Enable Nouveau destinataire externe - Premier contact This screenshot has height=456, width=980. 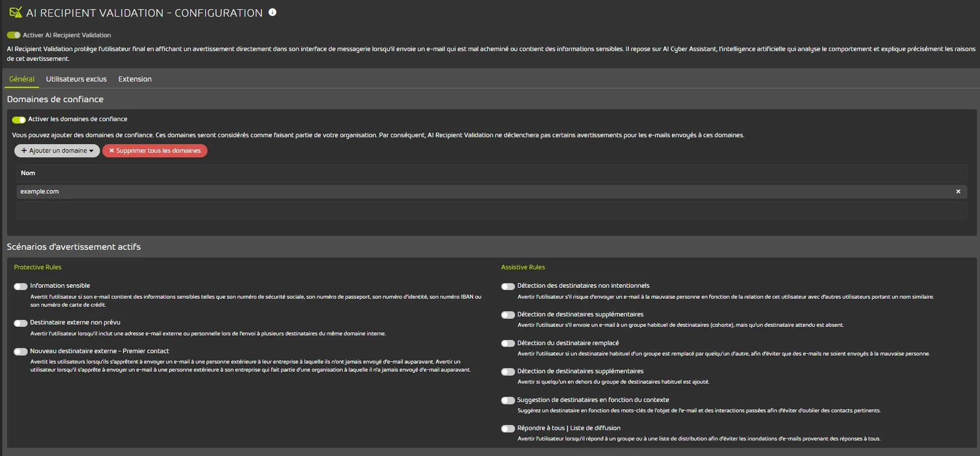pos(21,351)
